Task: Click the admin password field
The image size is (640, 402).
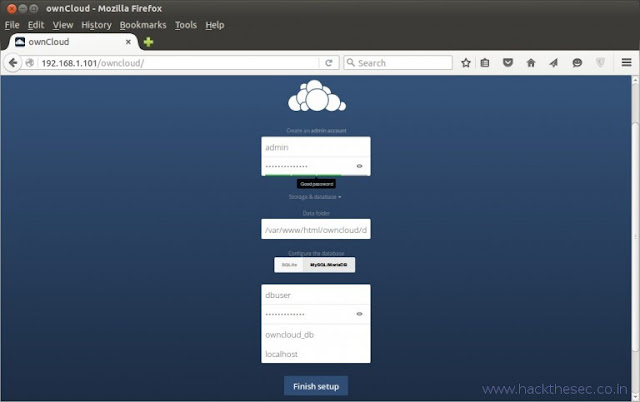Action: (316, 166)
